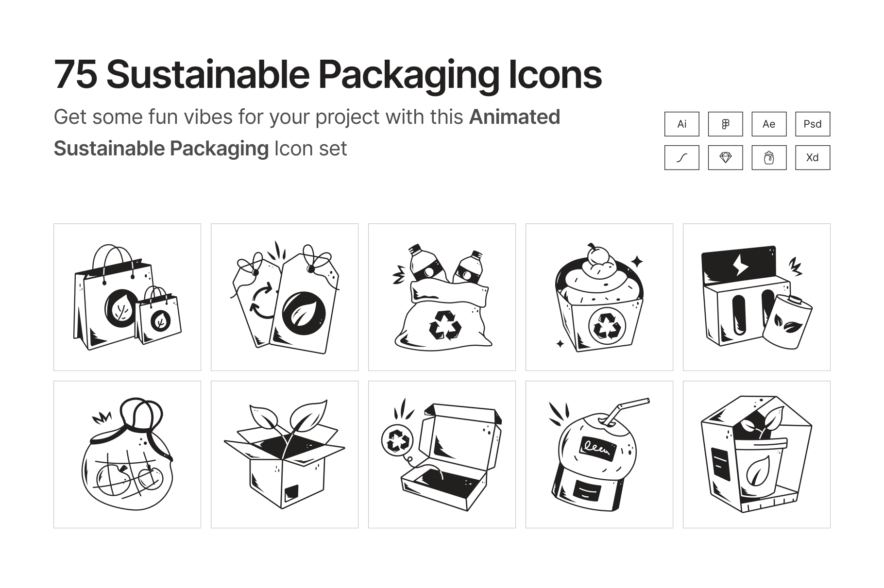884x588 pixels.
Task: Select the cupcake with recycle wrapper icon
Action: coord(599,297)
